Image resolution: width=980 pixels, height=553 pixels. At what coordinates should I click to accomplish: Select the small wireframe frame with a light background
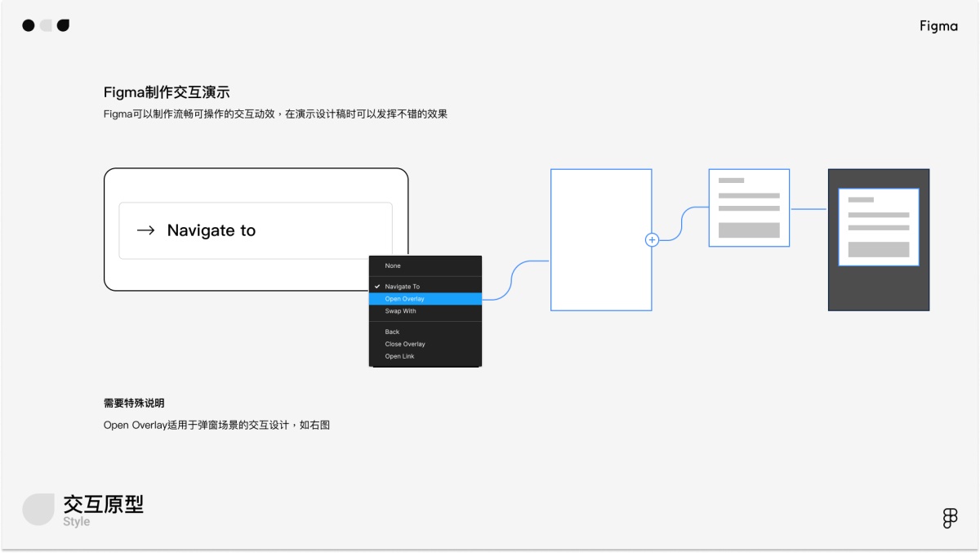[x=749, y=207]
